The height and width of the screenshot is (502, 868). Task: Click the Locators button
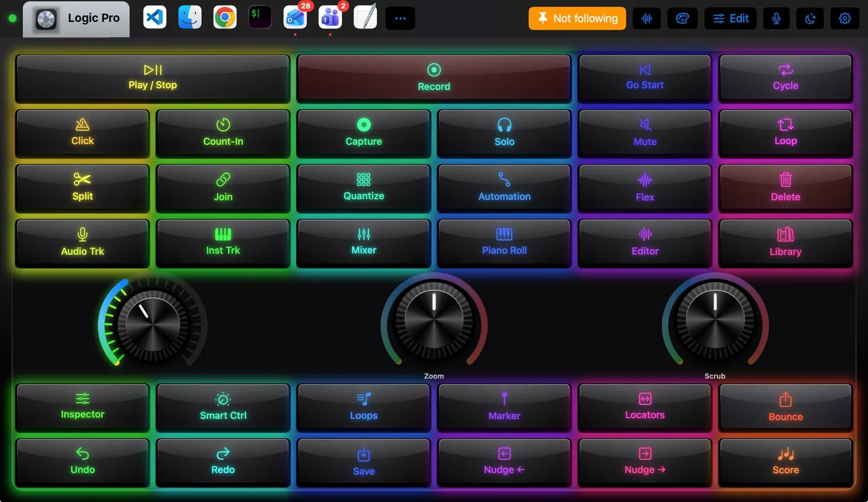645,408
